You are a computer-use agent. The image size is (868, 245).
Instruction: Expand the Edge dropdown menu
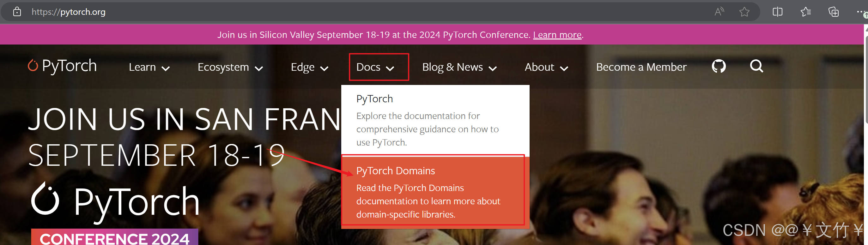point(309,67)
